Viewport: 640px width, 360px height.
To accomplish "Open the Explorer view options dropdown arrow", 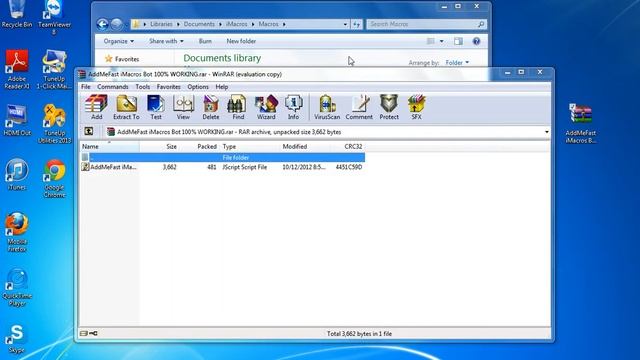I will click(x=441, y=41).
